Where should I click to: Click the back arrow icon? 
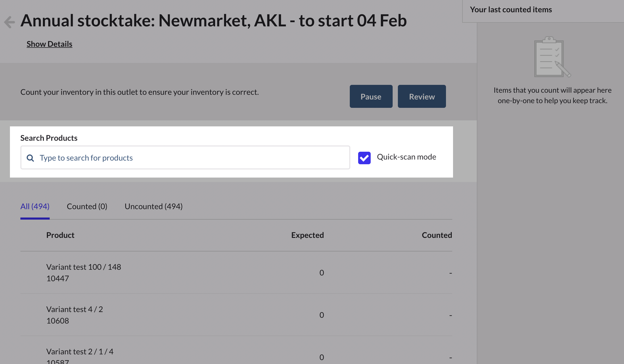point(10,22)
